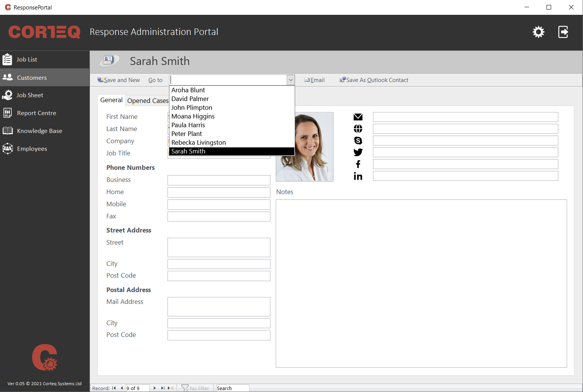583x392 pixels.
Task: Click the Notes text area
Action: [x=421, y=283]
